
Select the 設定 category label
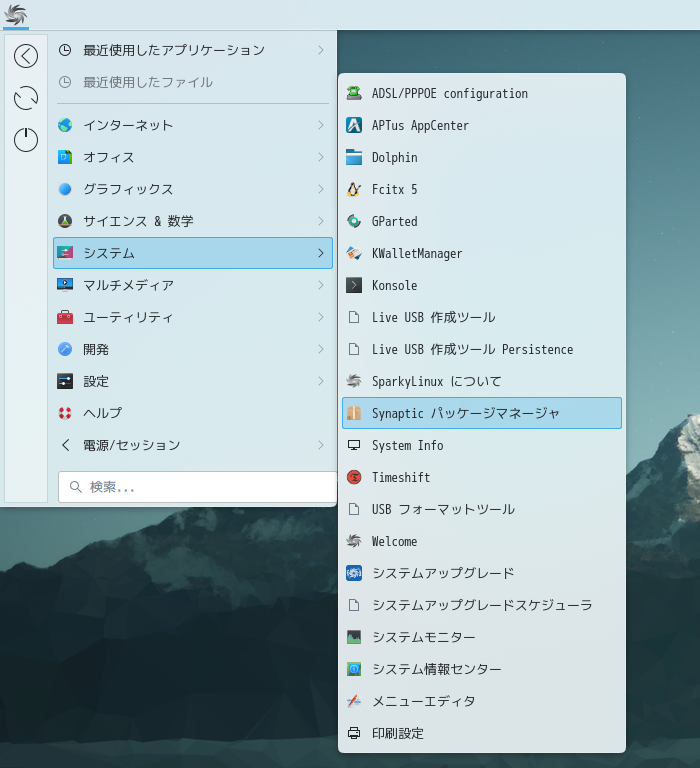click(x=96, y=381)
